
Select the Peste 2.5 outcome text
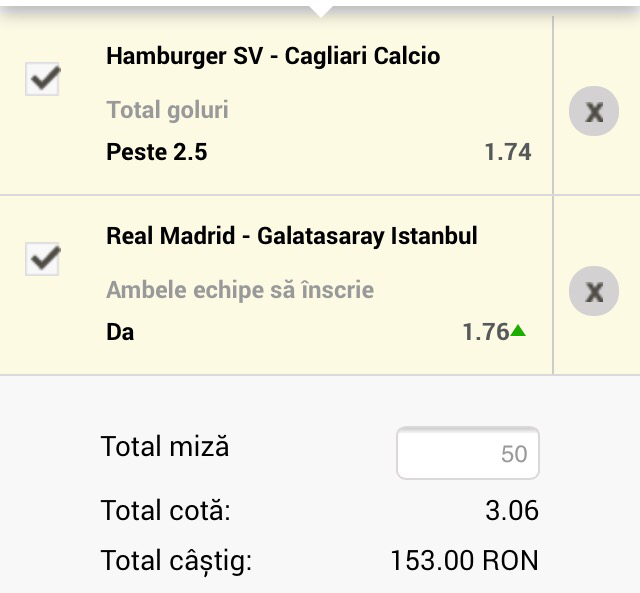coord(157,152)
